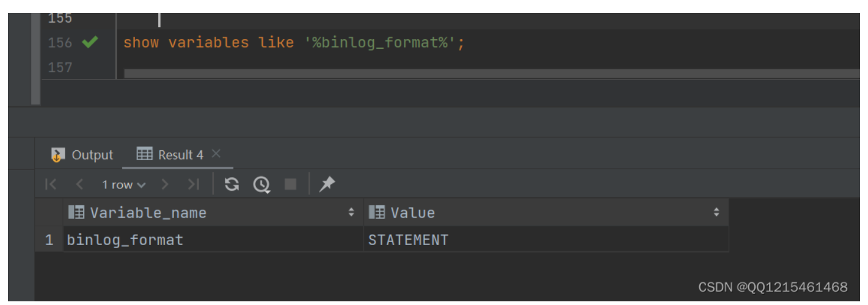Select the binlog_format cell

point(125,240)
